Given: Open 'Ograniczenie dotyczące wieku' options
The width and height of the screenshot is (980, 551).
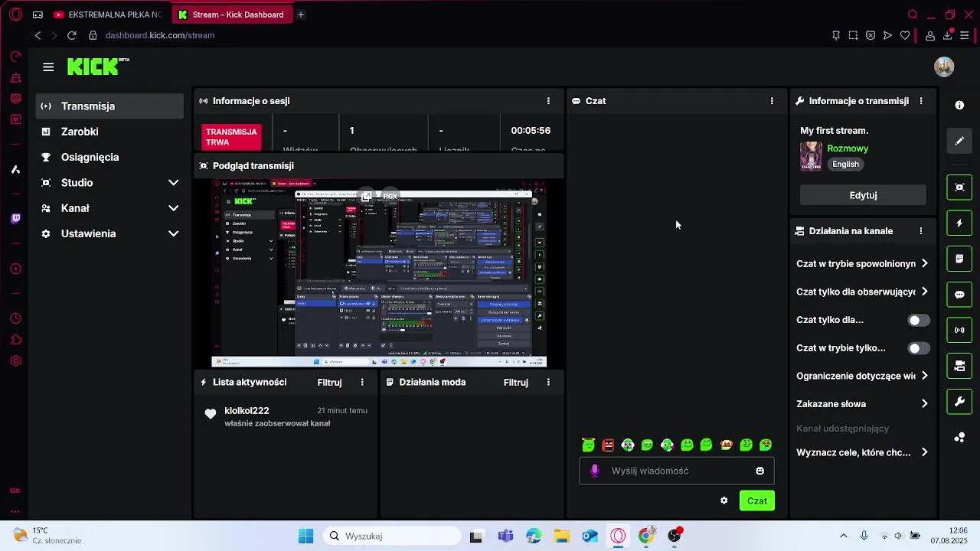Looking at the screenshot, I should pos(863,376).
